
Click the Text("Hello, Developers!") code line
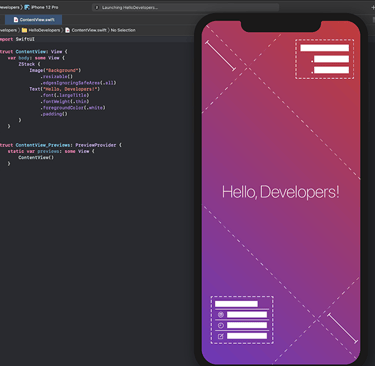65,89
